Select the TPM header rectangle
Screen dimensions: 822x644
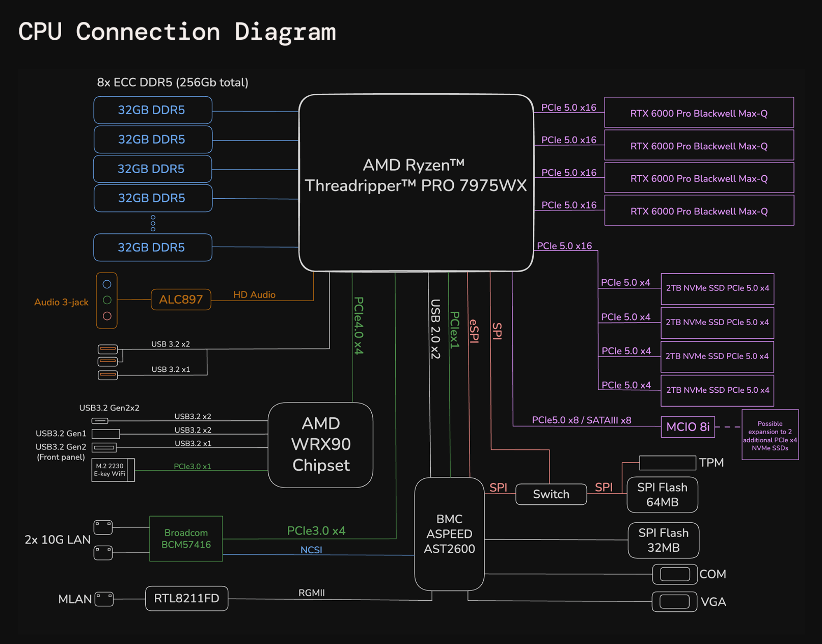667,463
